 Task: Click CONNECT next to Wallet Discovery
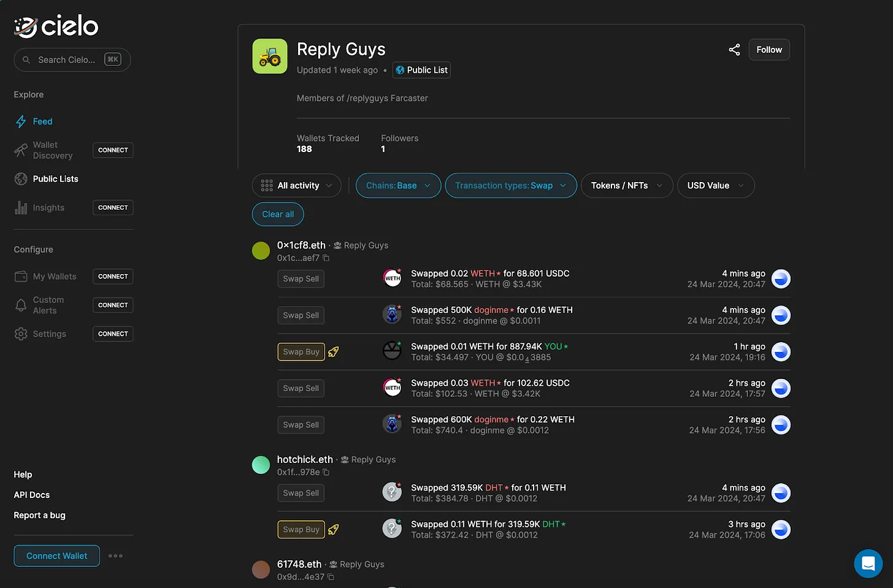tap(113, 150)
